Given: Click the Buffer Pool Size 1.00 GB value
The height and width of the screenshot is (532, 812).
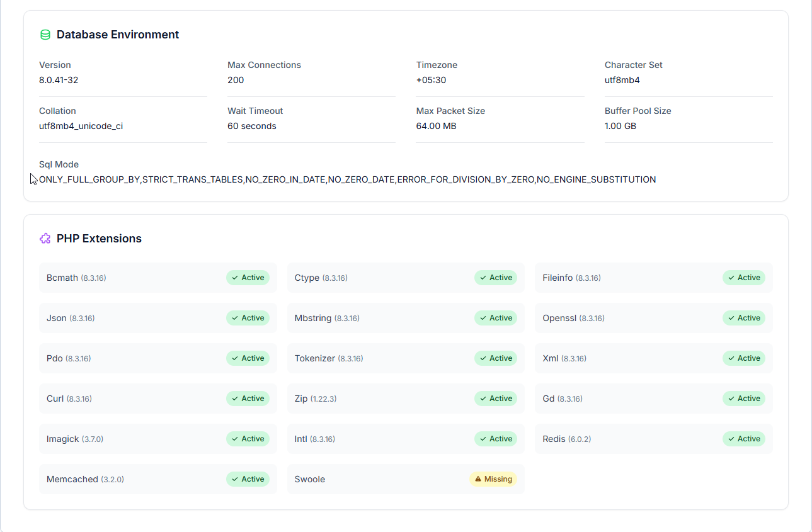Looking at the screenshot, I should pyautogui.click(x=620, y=126).
